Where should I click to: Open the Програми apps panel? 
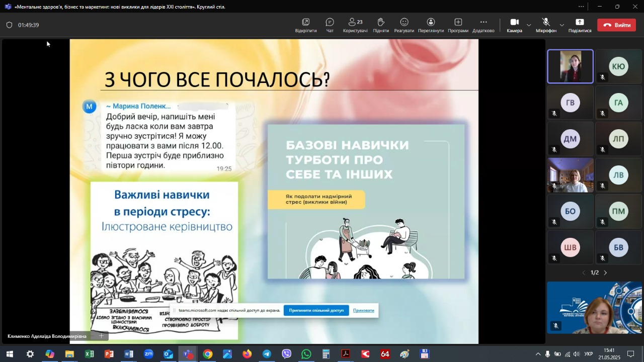click(458, 25)
